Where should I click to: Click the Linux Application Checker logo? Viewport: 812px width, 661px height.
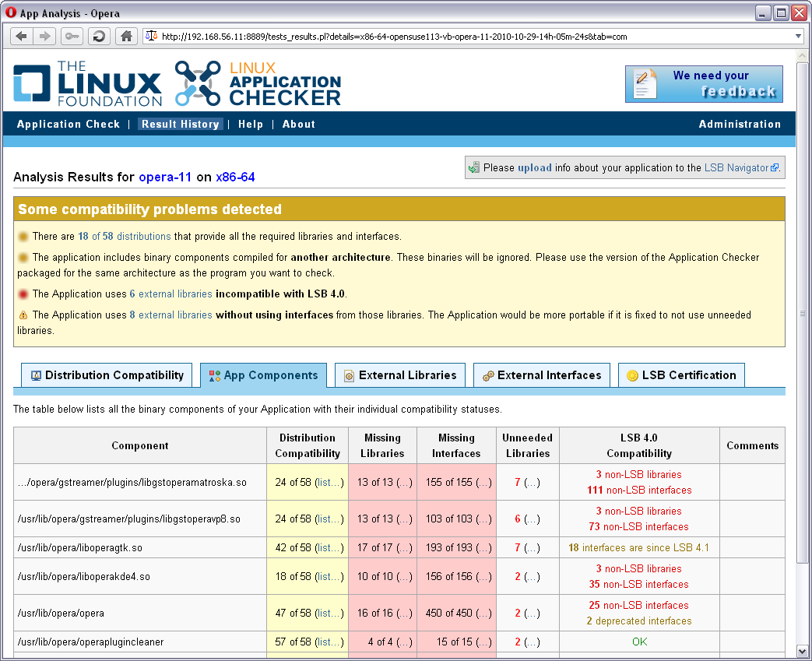tap(258, 83)
